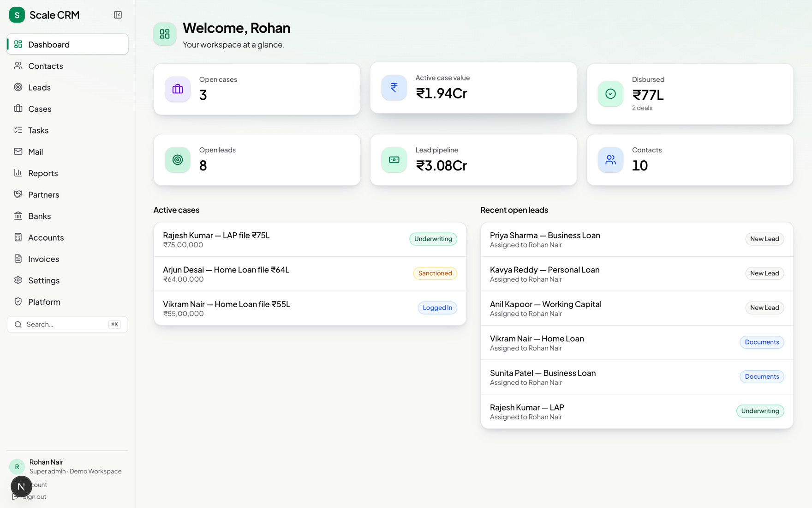This screenshot has height=508, width=812.
Task: Click the Rohan Nair avatar in the sidebar footer
Action: point(17,466)
